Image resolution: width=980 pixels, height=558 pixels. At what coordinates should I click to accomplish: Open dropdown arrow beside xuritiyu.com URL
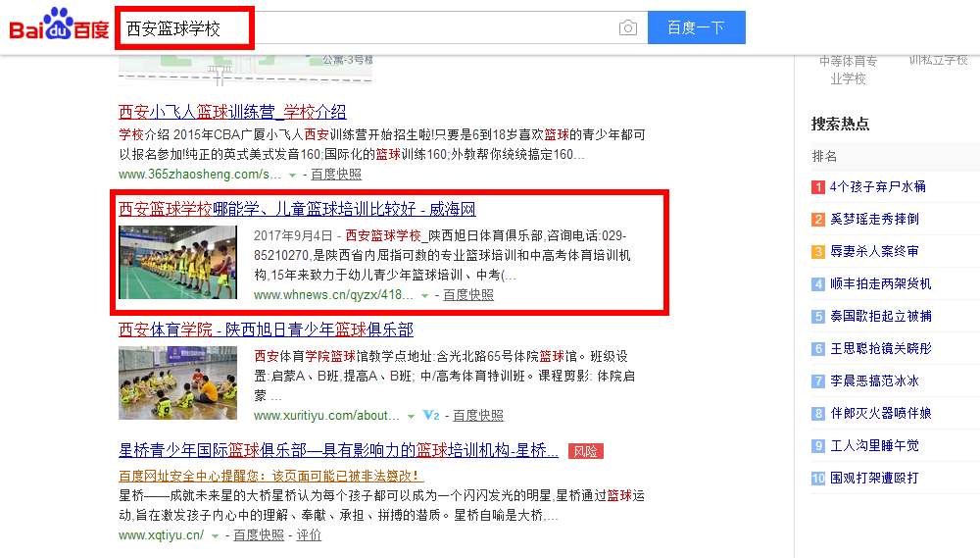click(x=411, y=416)
